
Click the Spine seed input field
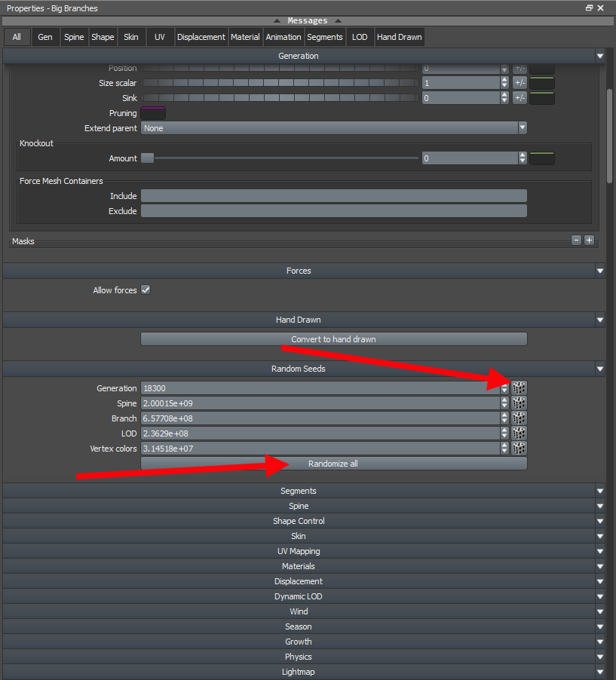point(320,403)
